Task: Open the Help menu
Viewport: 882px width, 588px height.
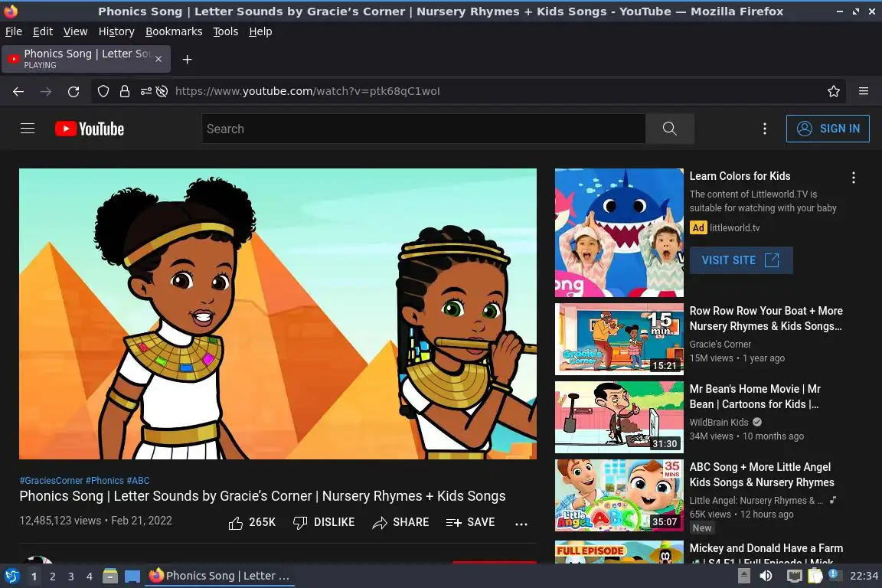Action: pos(260,31)
